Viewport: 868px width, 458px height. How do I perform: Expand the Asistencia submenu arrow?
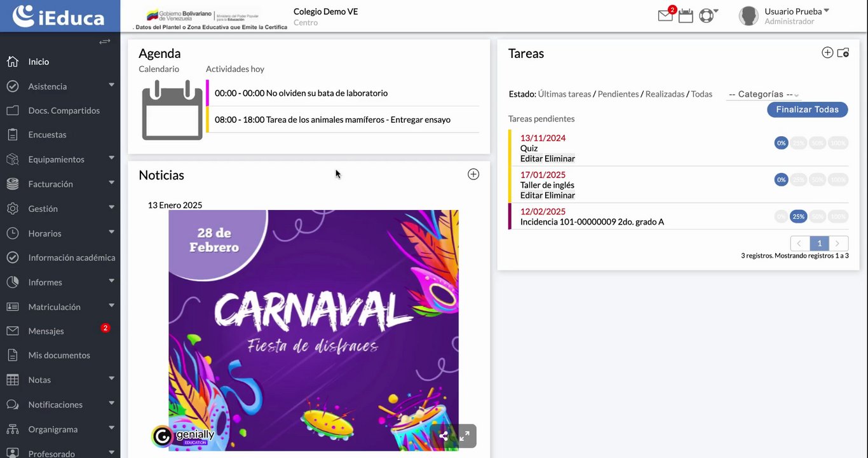pyautogui.click(x=111, y=85)
